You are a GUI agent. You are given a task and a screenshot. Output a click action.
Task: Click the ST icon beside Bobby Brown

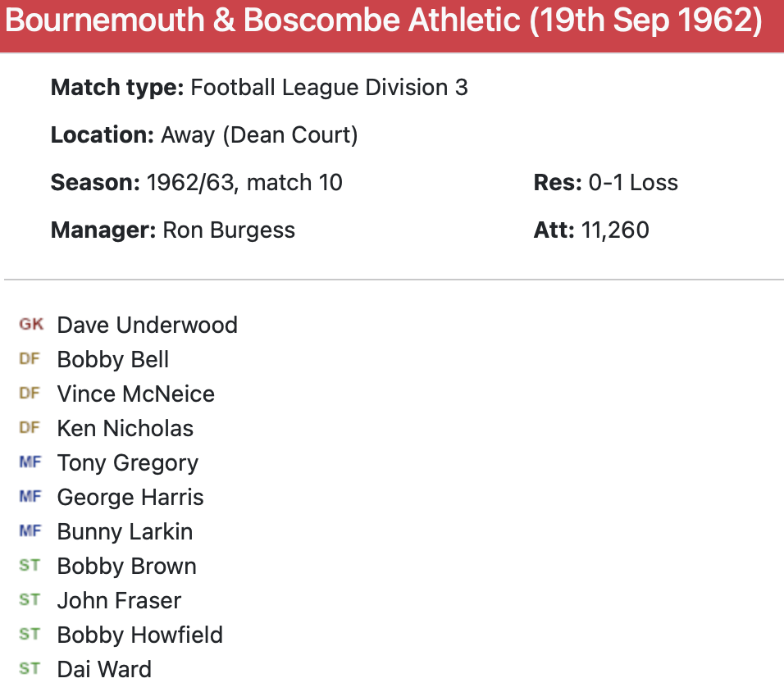coord(30,566)
